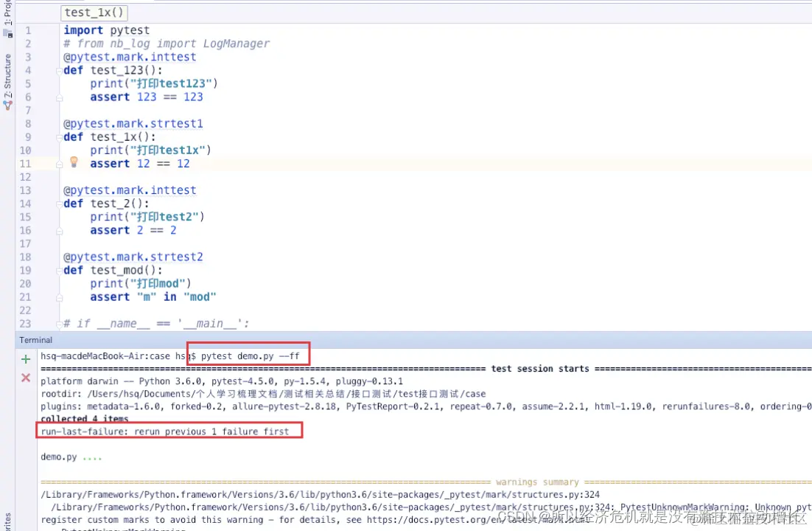Click the print("打印mod") statement
Screen dimensions: 812x531
tap(141, 284)
